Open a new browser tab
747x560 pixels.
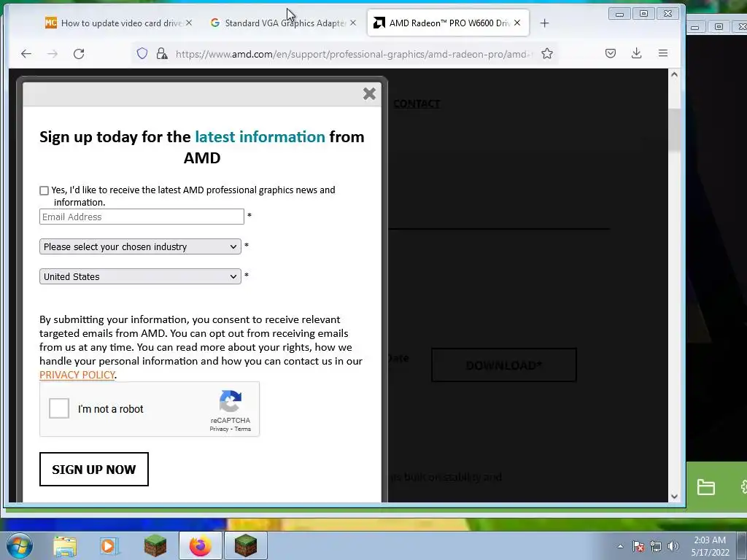[544, 23]
